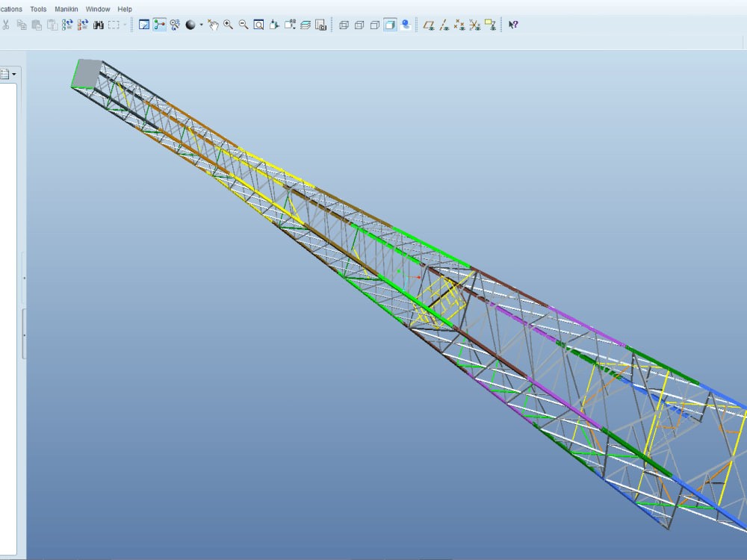
Task: Toggle datum points display
Action: tap(459, 25)
